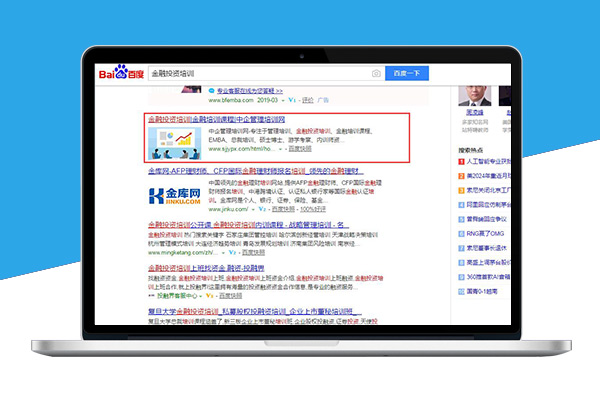Click the portrait photo of man in suit

click(475, 96)
